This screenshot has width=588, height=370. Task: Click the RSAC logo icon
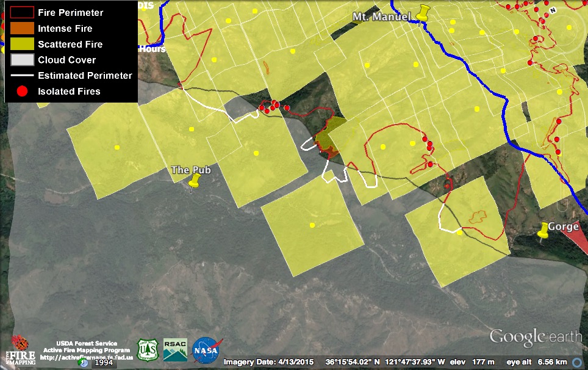(175, 350)
